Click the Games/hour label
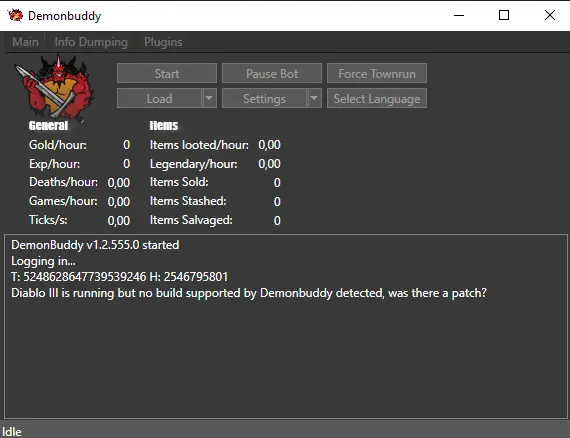The width and height of the screenshot is (570, 438). coord(63,201)
